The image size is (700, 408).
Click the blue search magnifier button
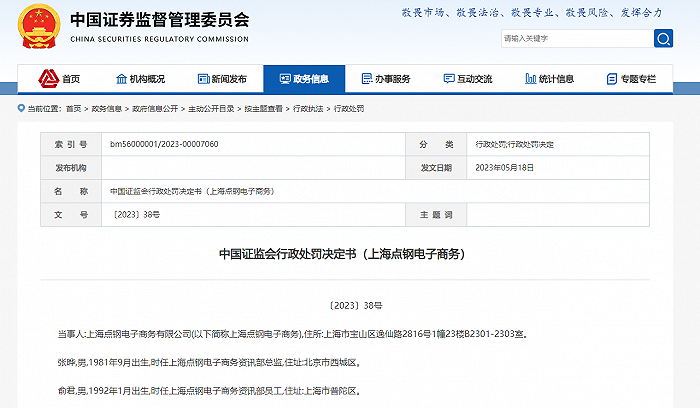point(663,38)
